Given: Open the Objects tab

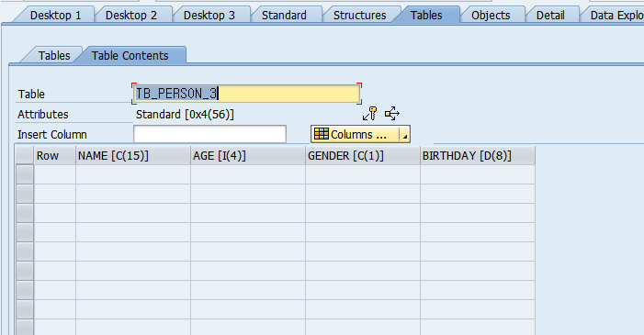Looking at the screenshot, I should (491, 16).
